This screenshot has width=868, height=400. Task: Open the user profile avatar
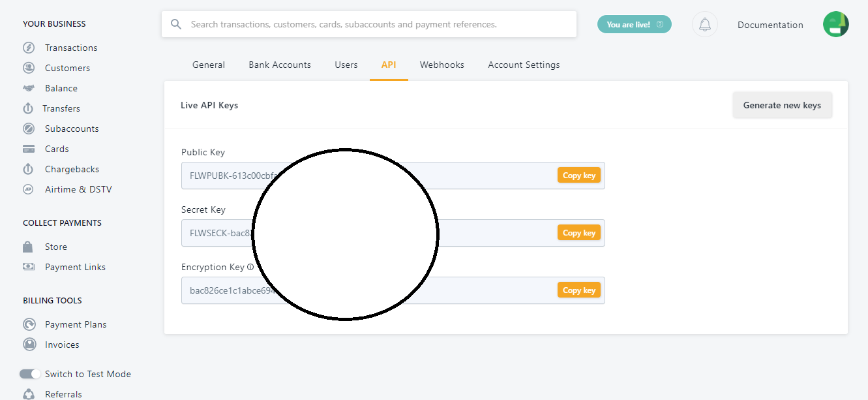836,24
